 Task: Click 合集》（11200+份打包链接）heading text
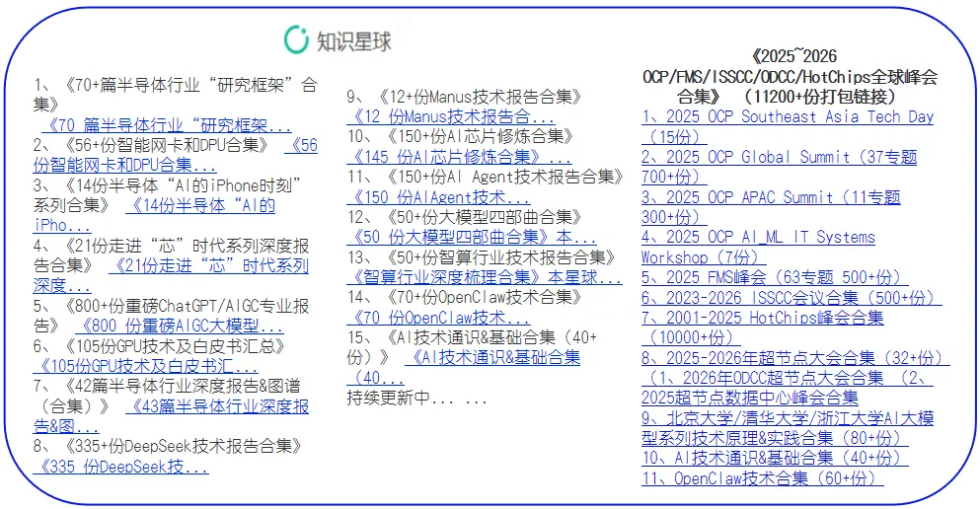788,97
